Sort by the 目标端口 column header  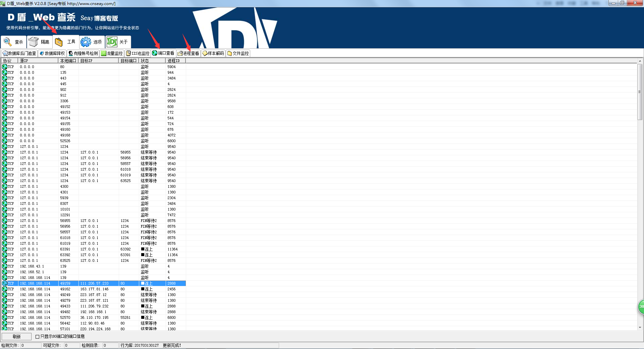pyautogui.click(x=129, y=61)
